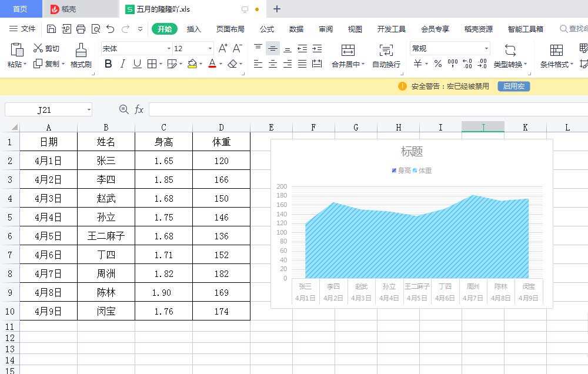The height and width of the screenshot is (374, 588).
Task: Click the Save icon in quick toolbar
Action: coord(51,29)
